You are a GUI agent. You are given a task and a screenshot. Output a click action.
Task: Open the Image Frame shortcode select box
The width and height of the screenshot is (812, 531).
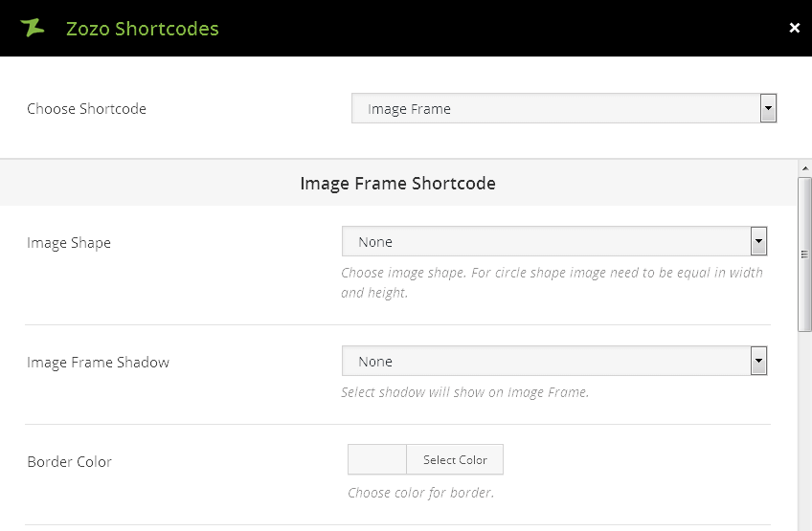(555, 109)
